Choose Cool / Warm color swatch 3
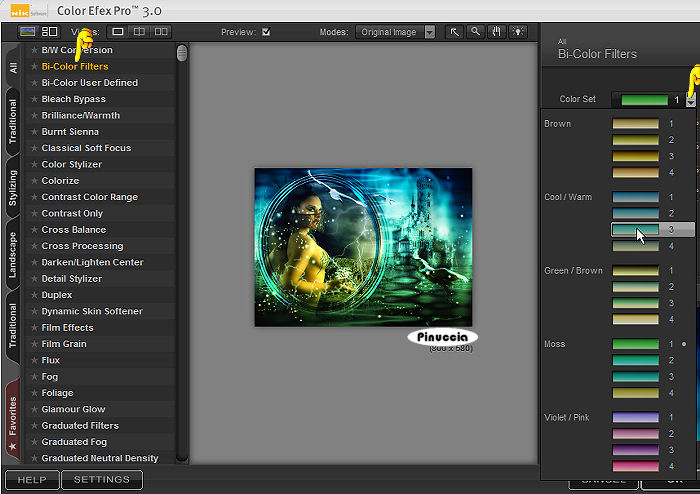This screenshot has height=494, width=700. coord(635,230)
